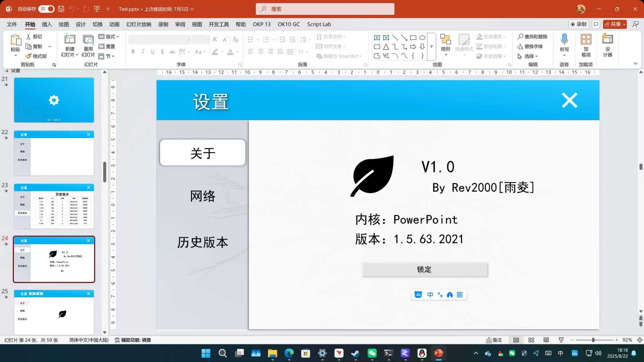644x362 pixels.
Task: Toggle Italic formatting
Action: tap(143, 52)
